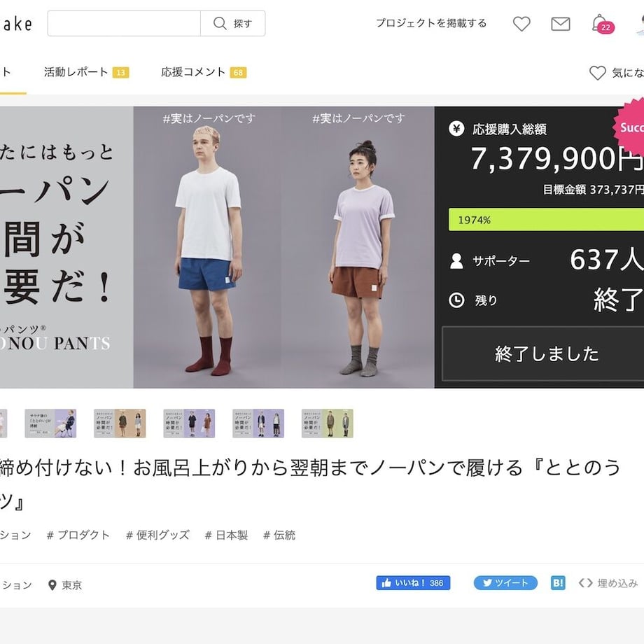644x644 pixels.
Task: Click the # 便利グッズ tag
Action: pyautogui.click(x=157, y=535)
